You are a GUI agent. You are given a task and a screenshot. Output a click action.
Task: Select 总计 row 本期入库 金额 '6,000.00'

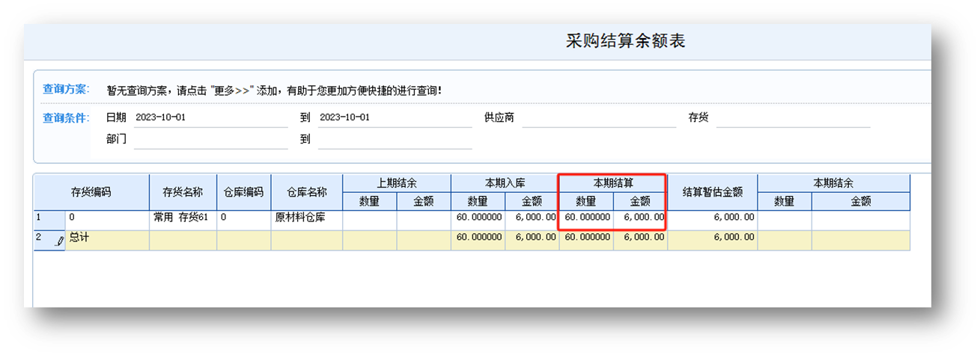coord(532,240)
